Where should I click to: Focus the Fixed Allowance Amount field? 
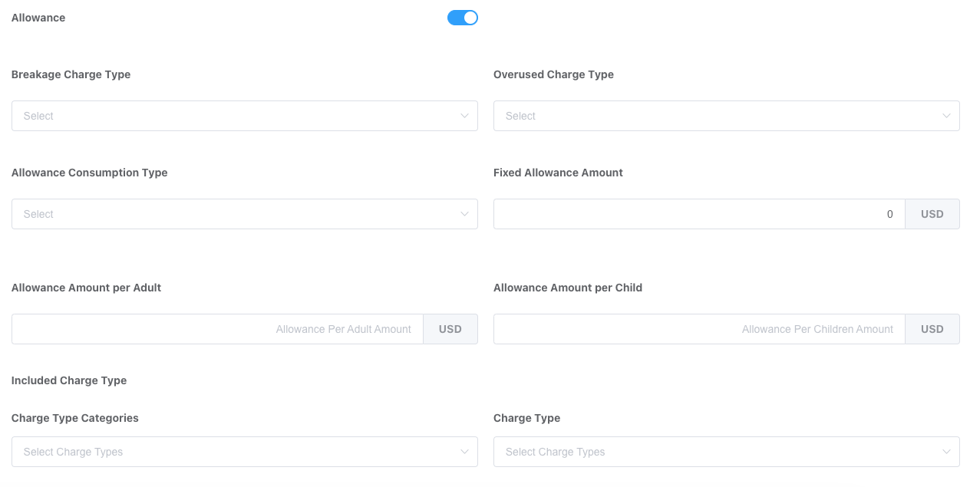(698, 214)
